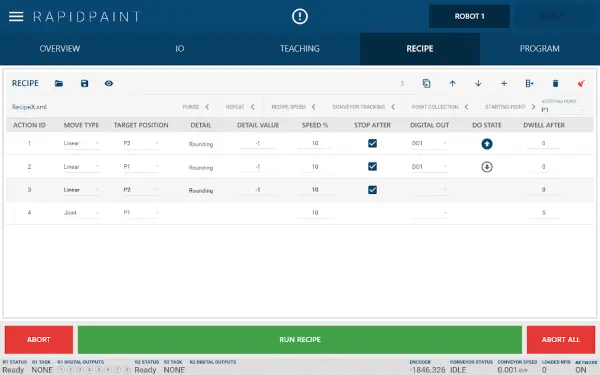Open the hamburger navigation menu
This screenshot has height=375, width=600.
pyautogui.click(x=16, y=16)
